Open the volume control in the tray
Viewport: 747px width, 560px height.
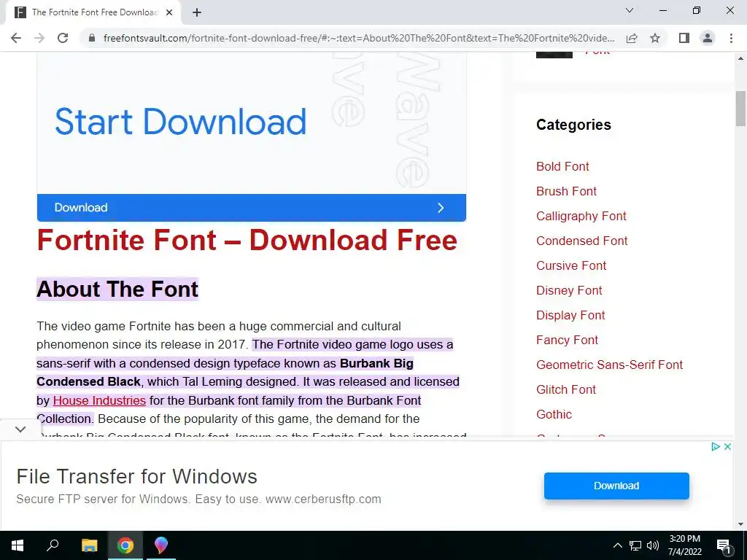pyautogui.click(x=653, y=545)
